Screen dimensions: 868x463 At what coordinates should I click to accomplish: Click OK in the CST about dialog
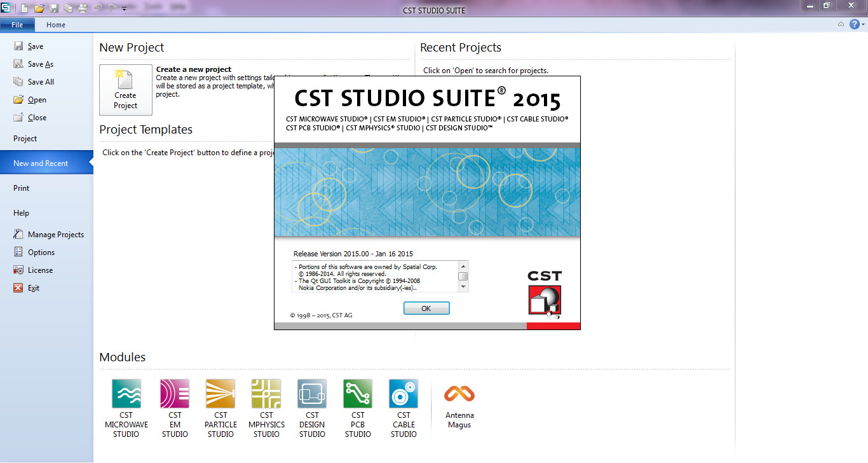click(426, 308)
